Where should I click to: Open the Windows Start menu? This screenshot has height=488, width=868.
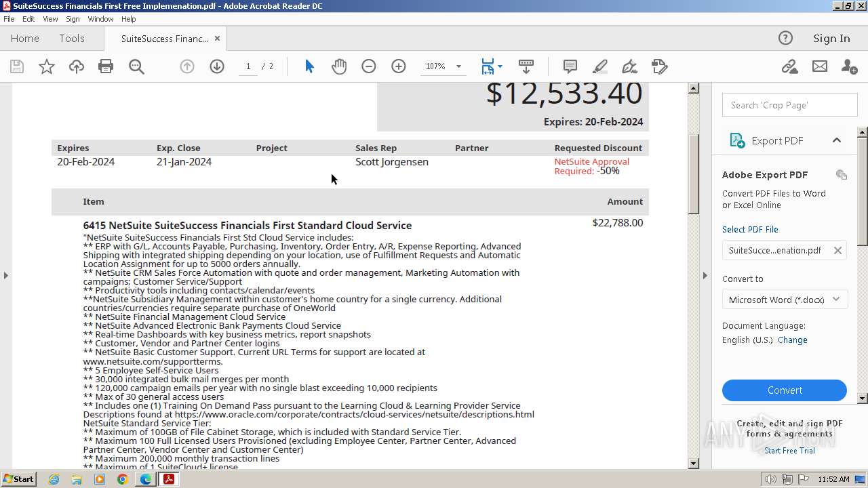click(18, 479)
